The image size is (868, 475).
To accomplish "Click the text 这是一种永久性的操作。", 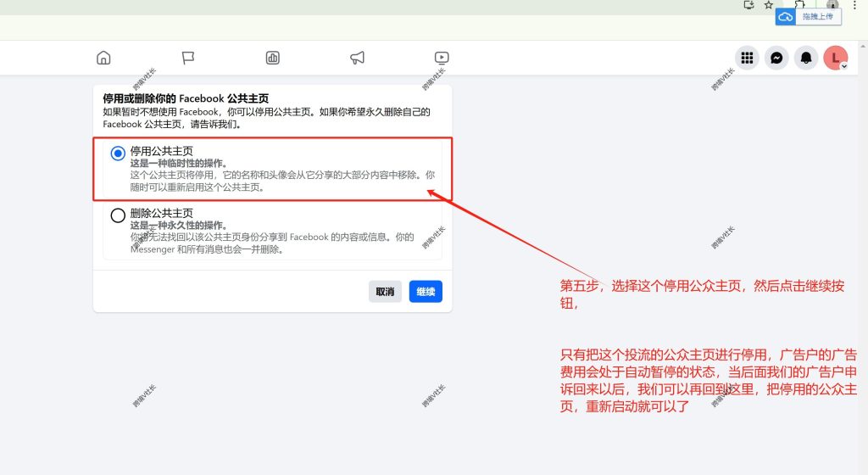I will [179, 226].
